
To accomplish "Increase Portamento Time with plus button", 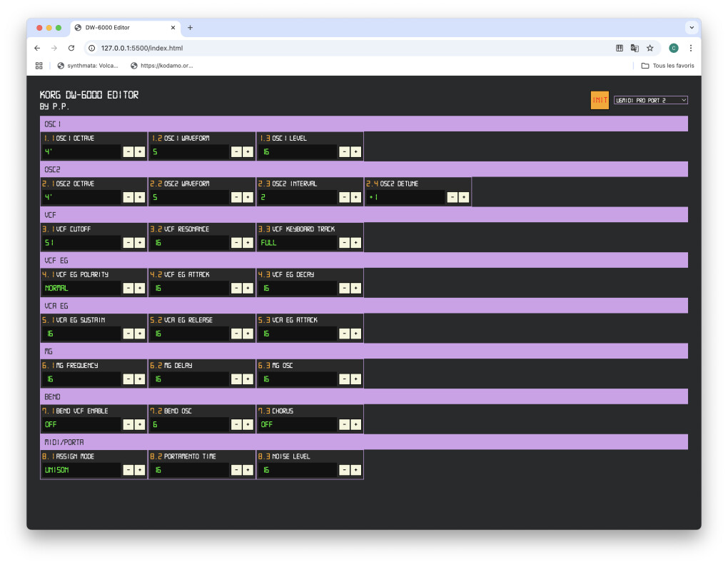I will [248, 470].
